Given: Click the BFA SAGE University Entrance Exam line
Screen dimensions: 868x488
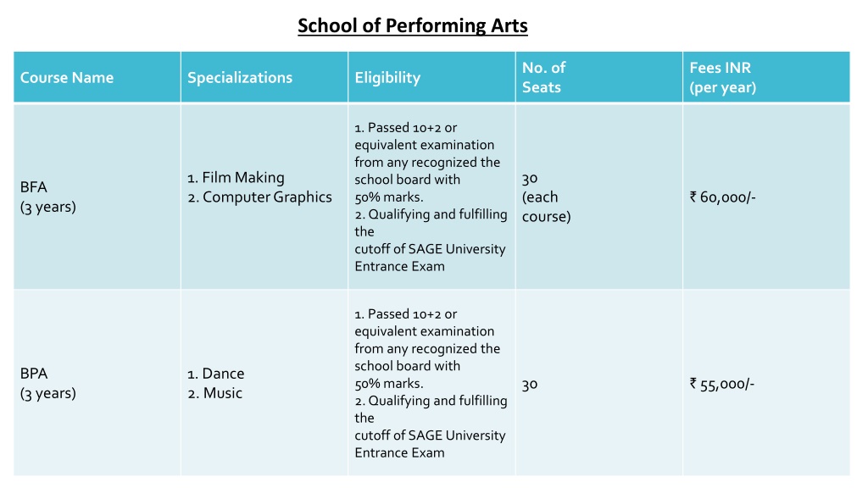Looking at the screenshot, I should click(x=430, y=258).
